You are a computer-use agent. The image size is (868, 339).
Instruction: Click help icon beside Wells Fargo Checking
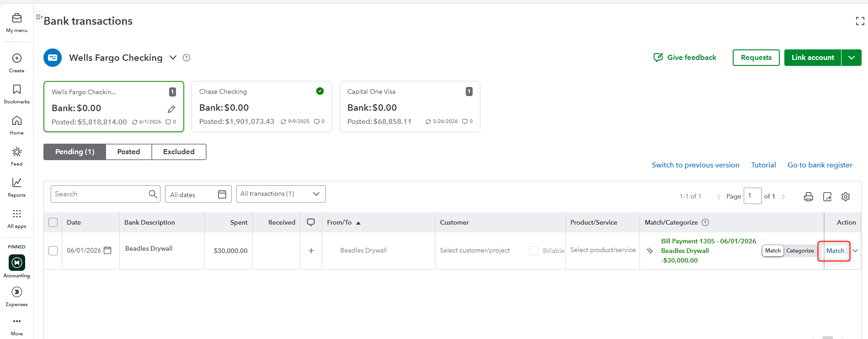[186, 58]
